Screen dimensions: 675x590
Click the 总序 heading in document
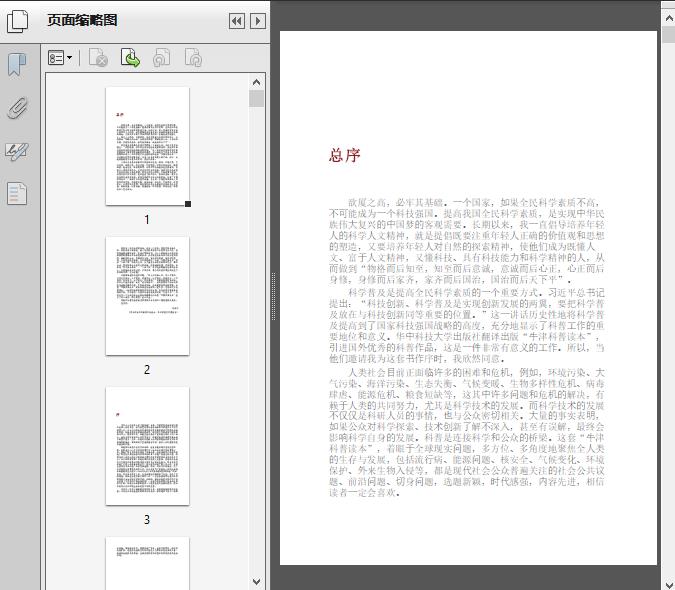(344, 156)
